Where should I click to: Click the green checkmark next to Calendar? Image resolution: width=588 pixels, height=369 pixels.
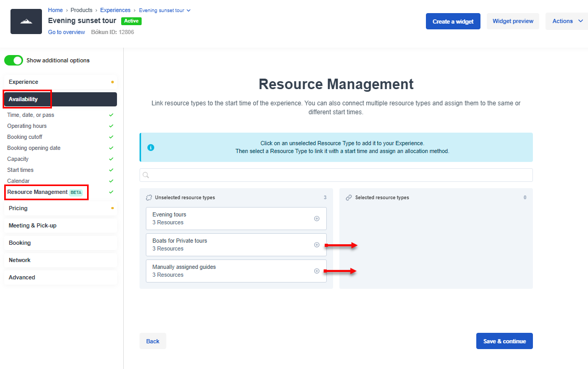(x=110, y=180)
